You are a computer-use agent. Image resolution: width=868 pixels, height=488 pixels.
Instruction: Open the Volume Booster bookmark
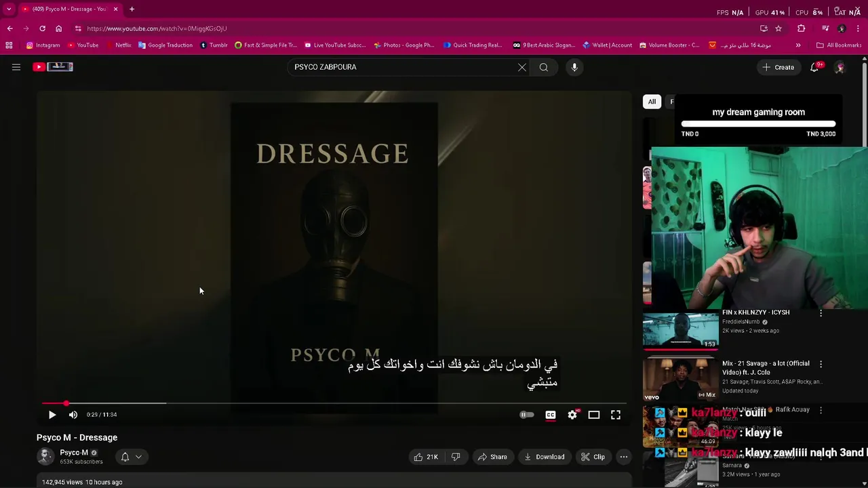point(669,45)
